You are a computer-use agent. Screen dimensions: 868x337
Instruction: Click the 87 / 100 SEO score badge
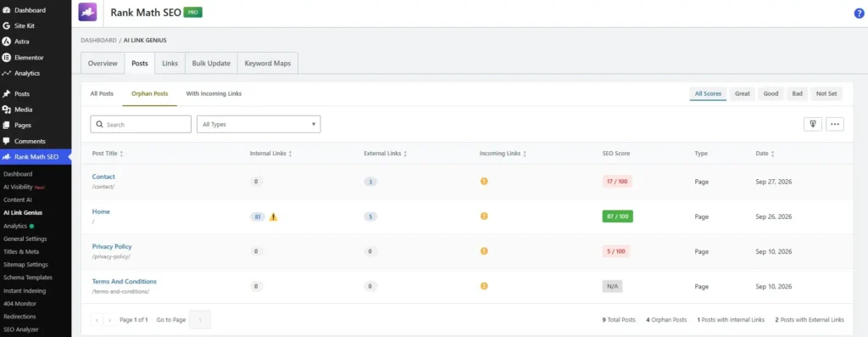617,216
